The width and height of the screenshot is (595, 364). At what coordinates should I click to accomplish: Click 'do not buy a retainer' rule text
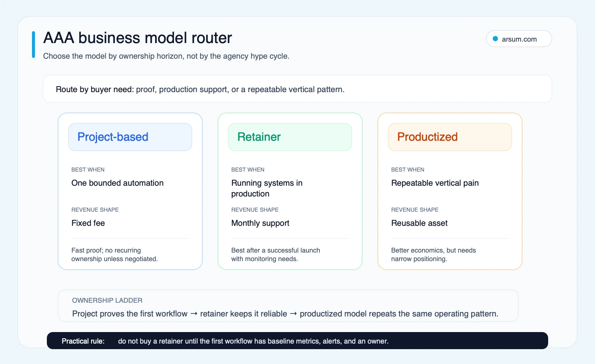coord(253,341)
